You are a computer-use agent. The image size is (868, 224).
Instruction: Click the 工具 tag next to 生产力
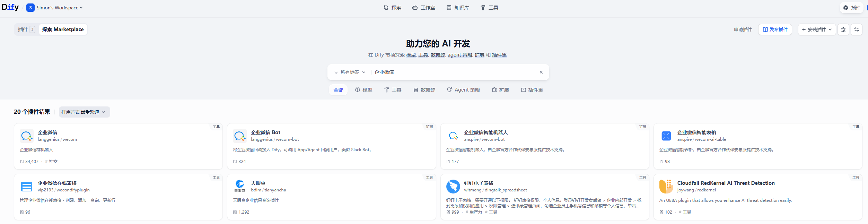tap(491, 212)
